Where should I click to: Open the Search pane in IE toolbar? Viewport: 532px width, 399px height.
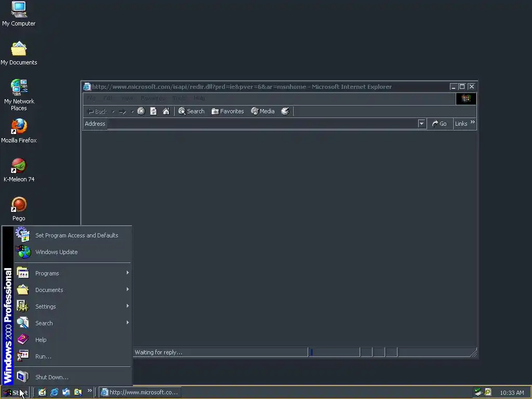[x=191, y=111]
